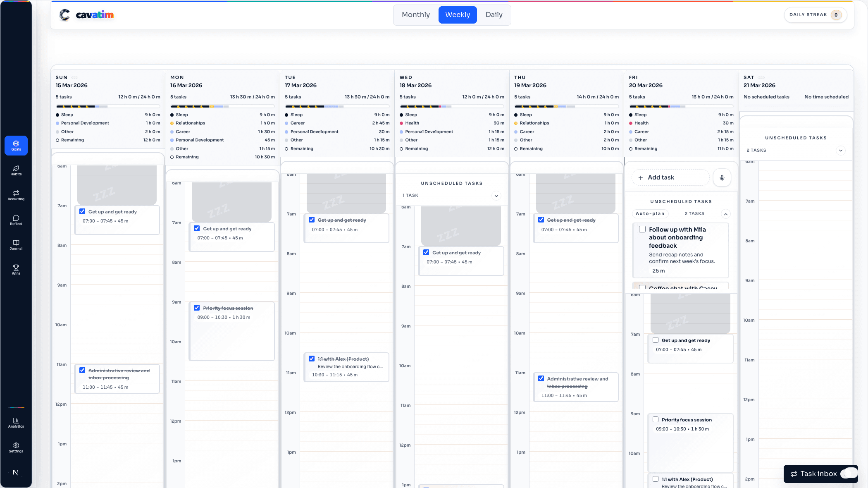
Task: Expand Wednesday's unscheduled tasks chevron
Action: [x=496, y=196]
